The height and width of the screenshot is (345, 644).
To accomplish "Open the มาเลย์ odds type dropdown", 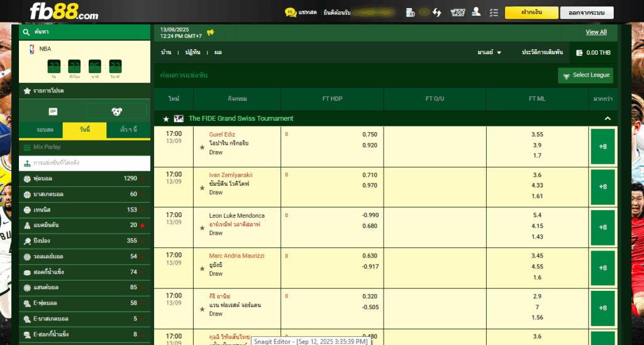I will point(489,53).
